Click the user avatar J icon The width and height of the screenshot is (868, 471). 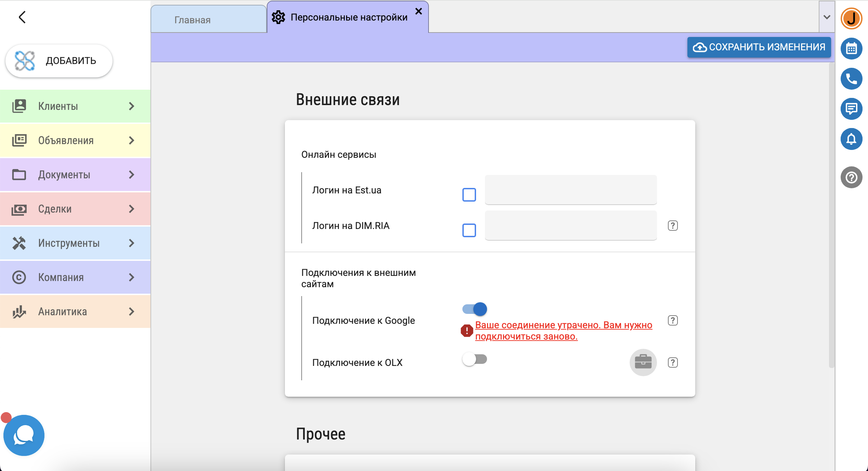[851, 18]
